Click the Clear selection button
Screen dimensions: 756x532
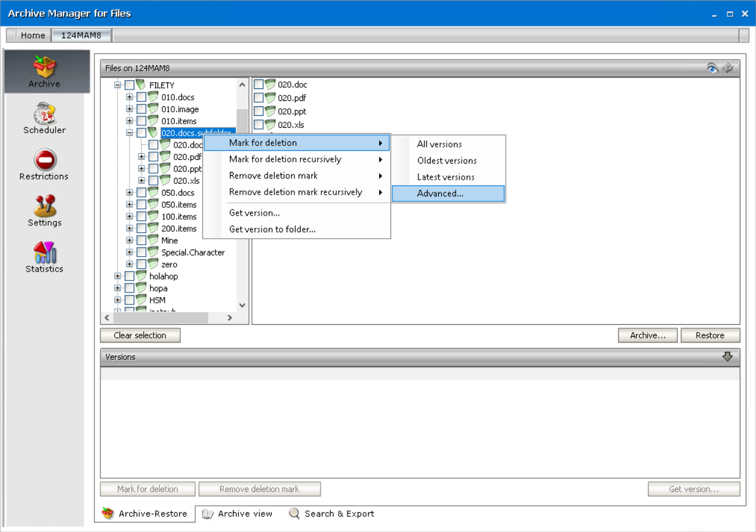pos(140,336)
